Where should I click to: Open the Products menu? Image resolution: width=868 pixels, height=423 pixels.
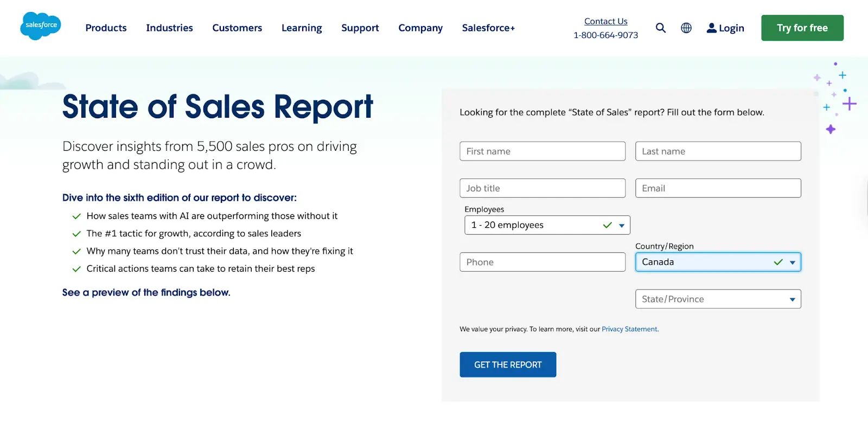coord(106,28)
